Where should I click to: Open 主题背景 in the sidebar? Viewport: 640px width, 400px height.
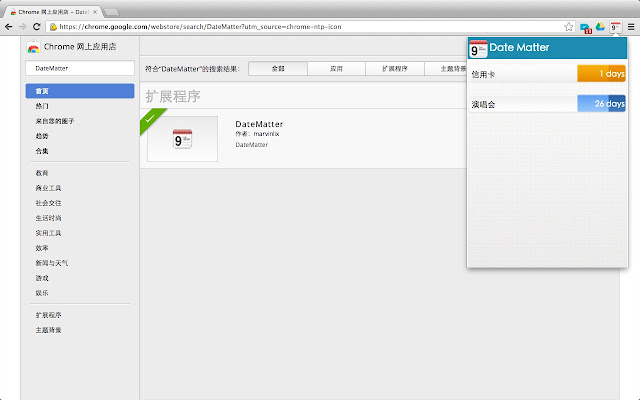pos(48,330)
